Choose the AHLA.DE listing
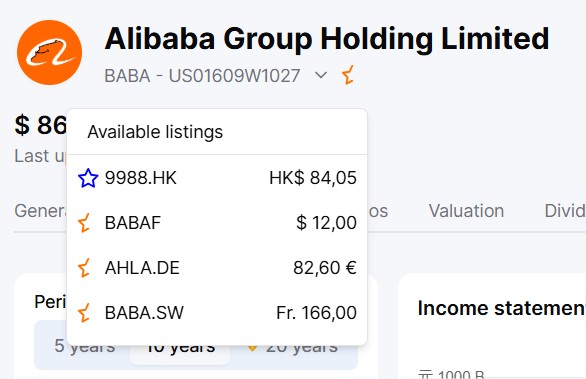Screen dimensions: 586x379 (217, 268)
